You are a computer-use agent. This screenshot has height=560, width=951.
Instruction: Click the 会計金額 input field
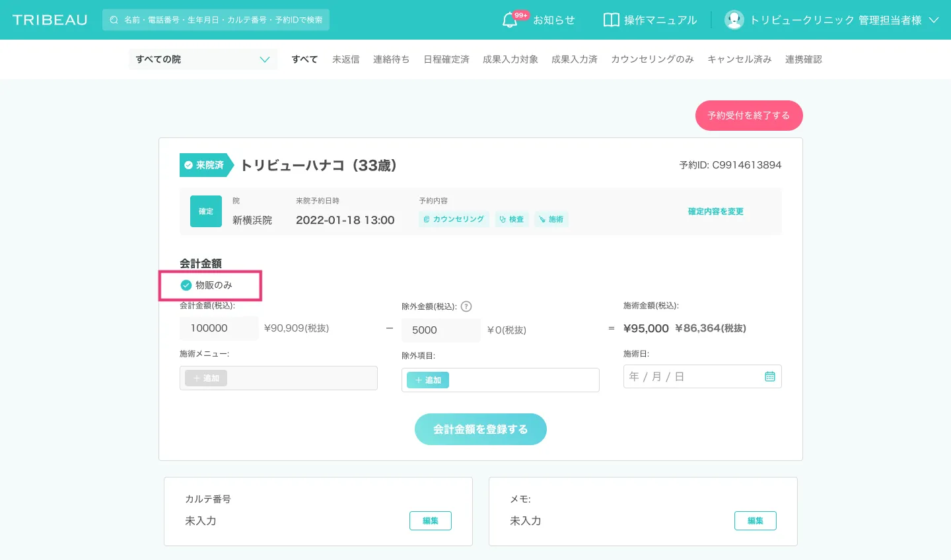pos(219,328)
